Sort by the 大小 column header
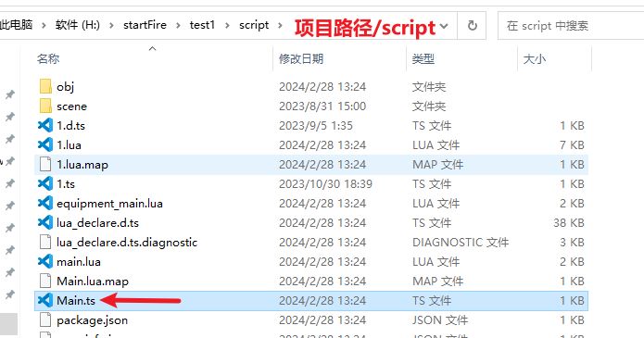 pos(535,58)
